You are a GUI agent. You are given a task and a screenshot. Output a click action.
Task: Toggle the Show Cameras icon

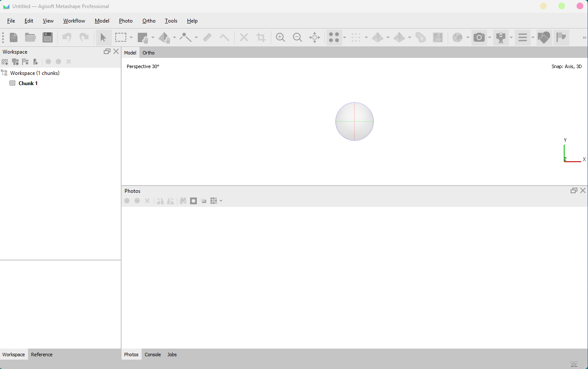[479, 37]
